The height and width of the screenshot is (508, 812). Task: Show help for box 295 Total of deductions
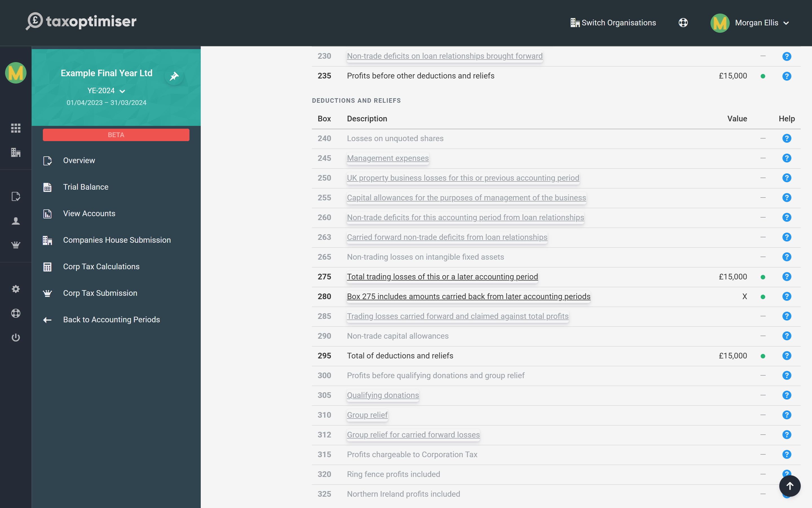[787, 356]
